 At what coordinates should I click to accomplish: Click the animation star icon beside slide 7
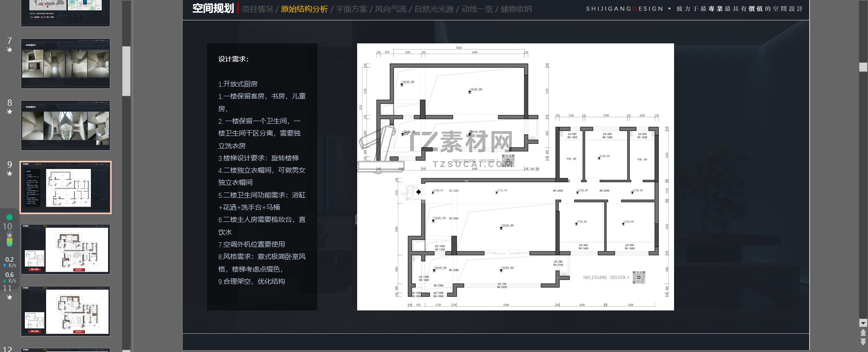pyautogui.click(x=9, y=50)
